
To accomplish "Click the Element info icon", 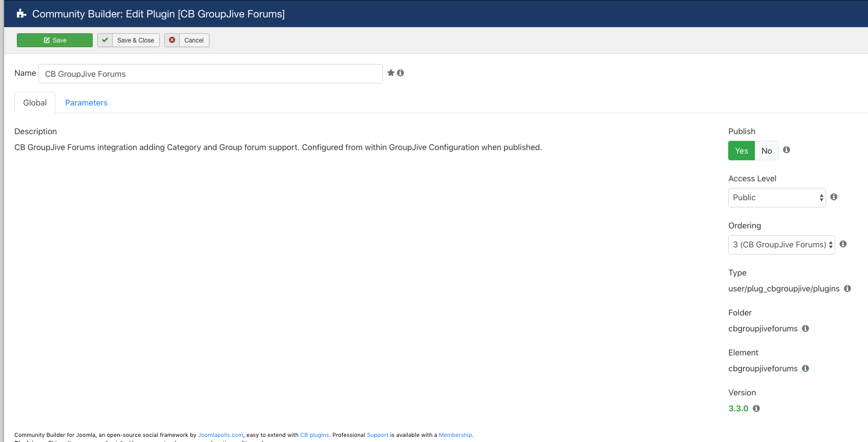I will click(x=806, y=368).
